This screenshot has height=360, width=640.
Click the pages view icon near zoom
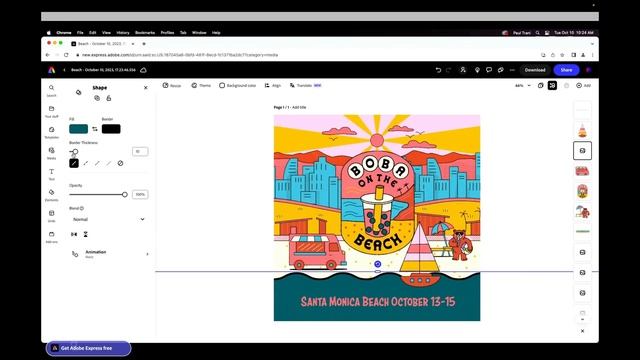pos(540,85)
